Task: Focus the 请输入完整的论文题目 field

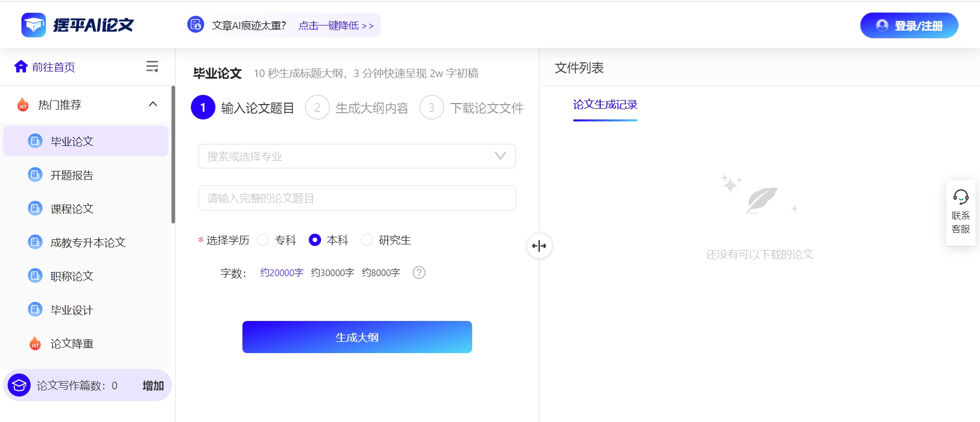Action: click(x=357, y=198)
